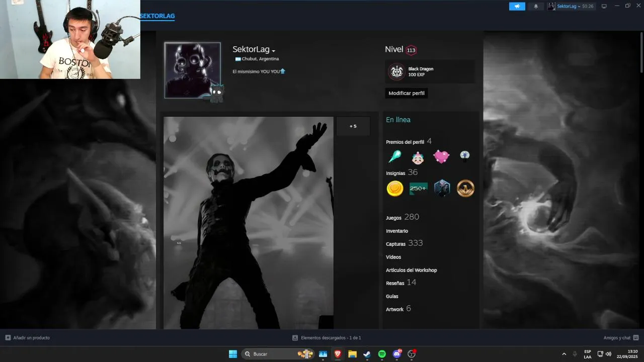Open the blue-framed photo app in taskbar

pyautogui.click(x=323, y=354)
